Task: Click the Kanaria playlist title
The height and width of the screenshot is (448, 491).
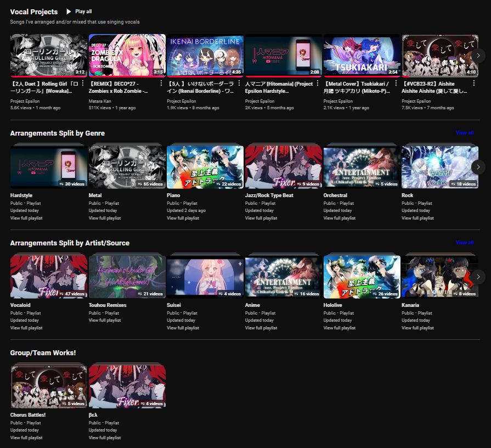Action: click(410, 305)
